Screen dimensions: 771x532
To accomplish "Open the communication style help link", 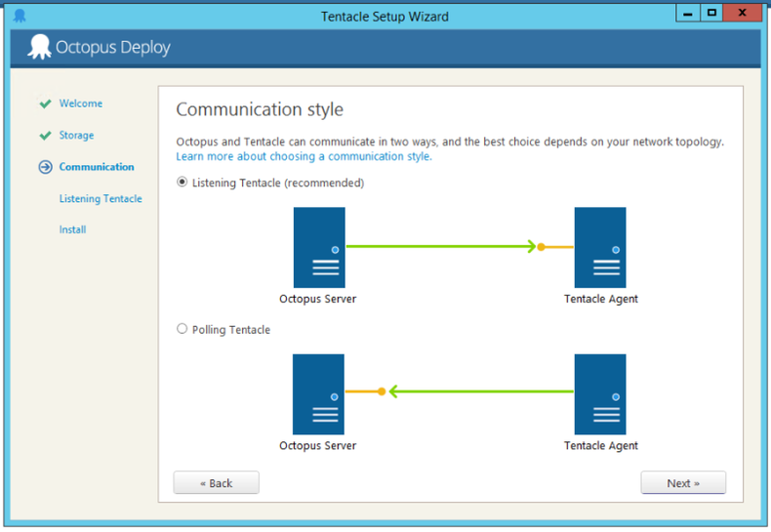I will coord(304,156).
